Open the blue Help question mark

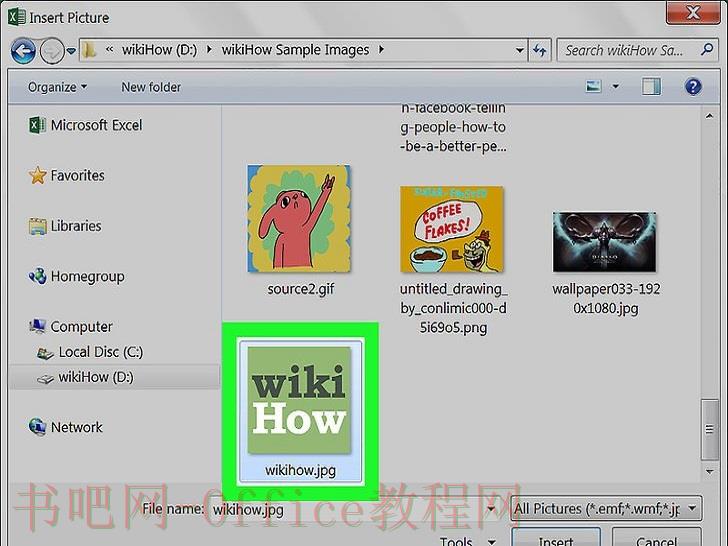coord(693,87)
